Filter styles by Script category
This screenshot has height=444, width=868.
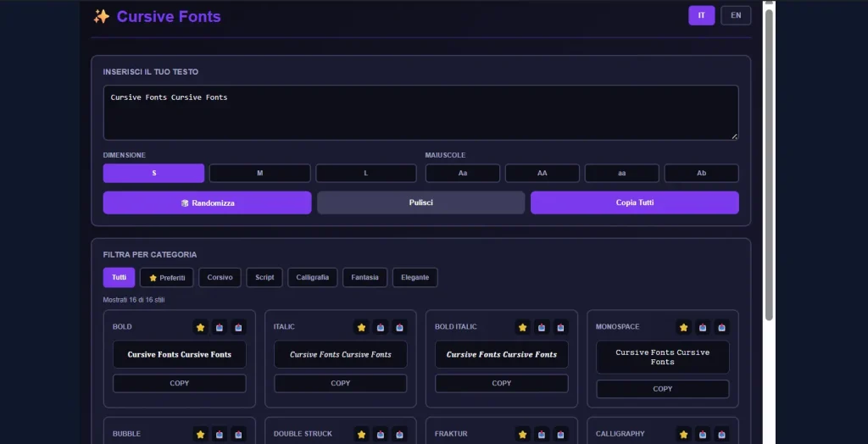264,277
